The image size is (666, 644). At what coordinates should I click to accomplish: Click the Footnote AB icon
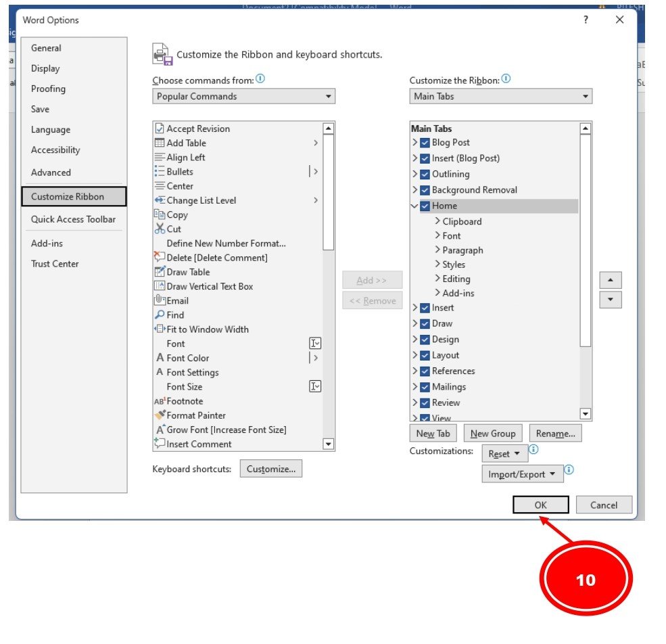point(160,401)
